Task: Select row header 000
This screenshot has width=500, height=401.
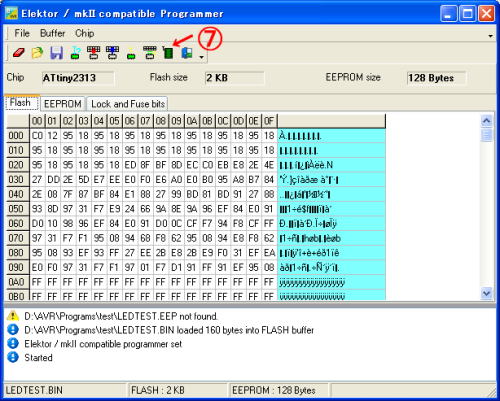Action: [18, 136]
